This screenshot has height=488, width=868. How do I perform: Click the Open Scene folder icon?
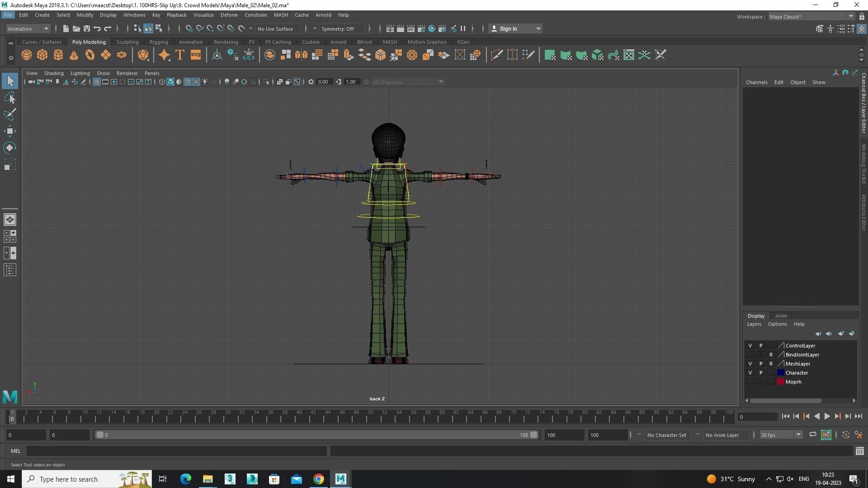click(76, 28)
